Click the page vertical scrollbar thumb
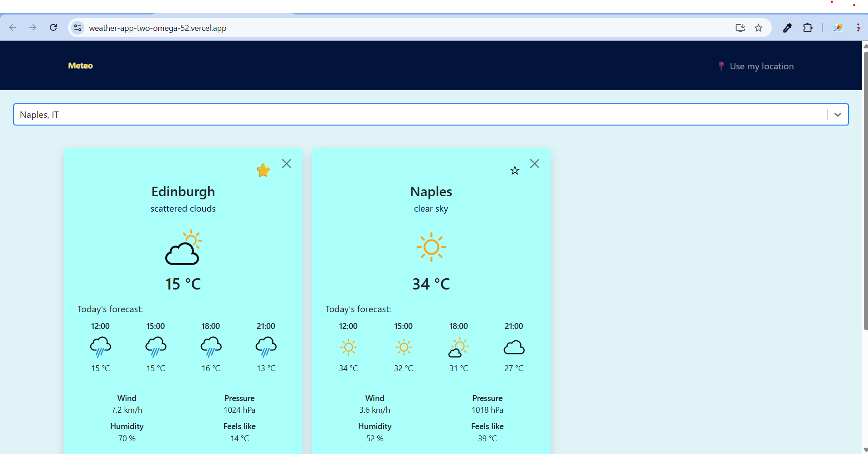The width and height of the screenshot is (868, 454). [865, 190]
